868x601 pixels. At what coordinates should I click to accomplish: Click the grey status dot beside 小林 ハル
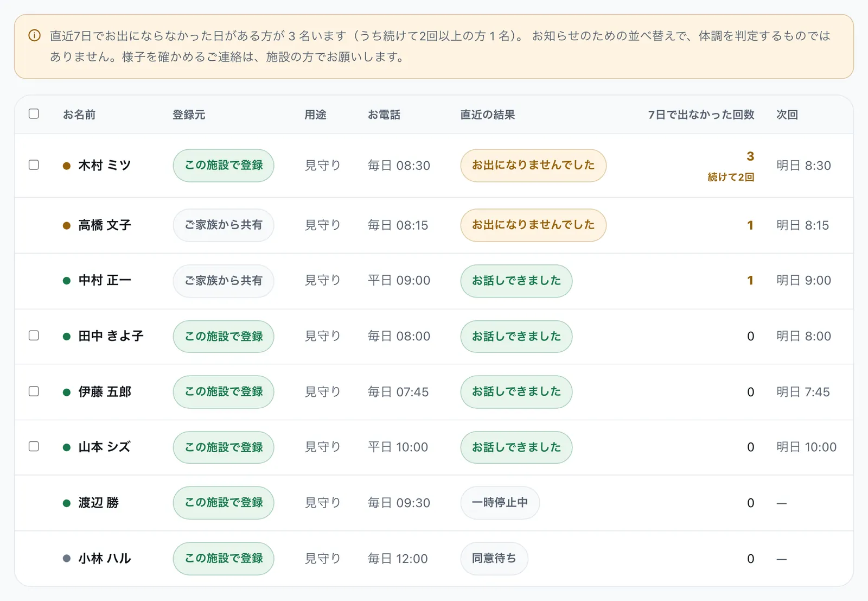[x=67, y=559]
